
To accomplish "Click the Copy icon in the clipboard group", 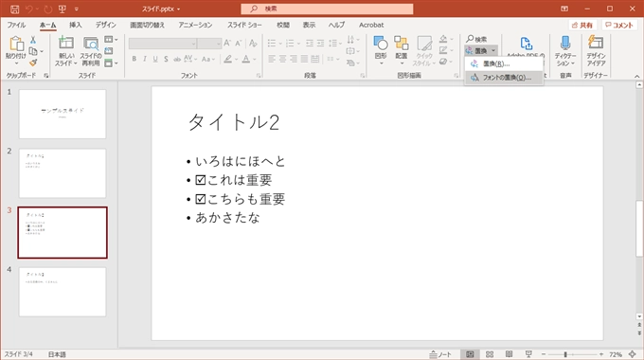I will (33, 51).
